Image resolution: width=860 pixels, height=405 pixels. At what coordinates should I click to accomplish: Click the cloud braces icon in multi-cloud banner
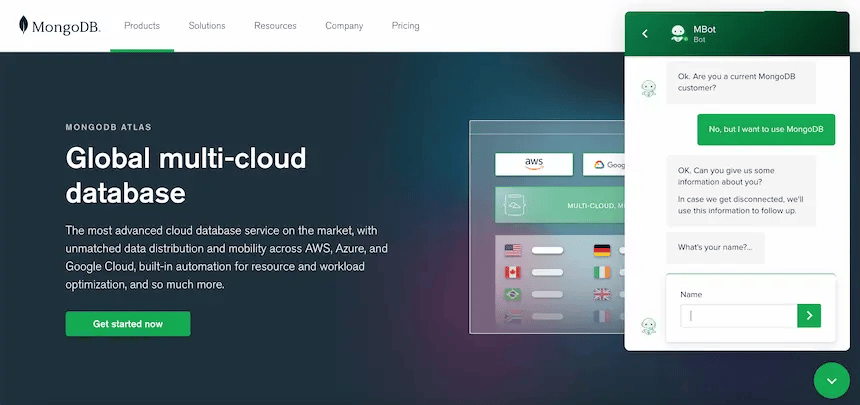[x=514, y=205]
